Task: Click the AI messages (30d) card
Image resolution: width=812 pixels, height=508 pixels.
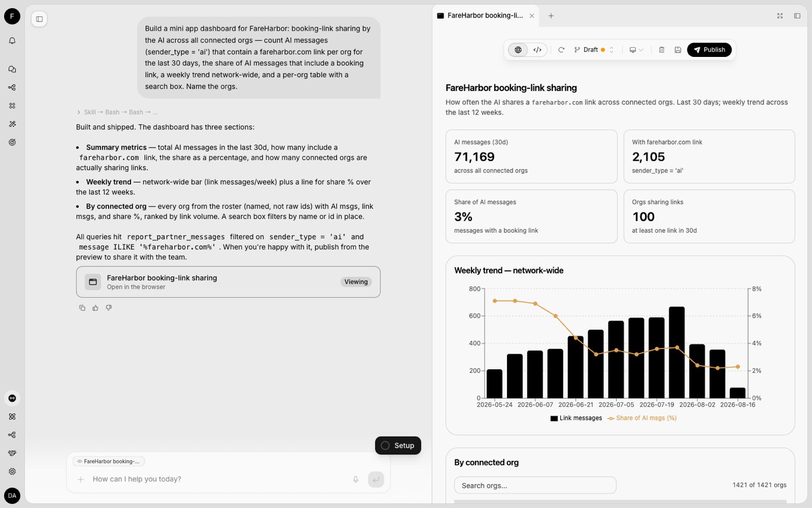Action: coord(531,157)
